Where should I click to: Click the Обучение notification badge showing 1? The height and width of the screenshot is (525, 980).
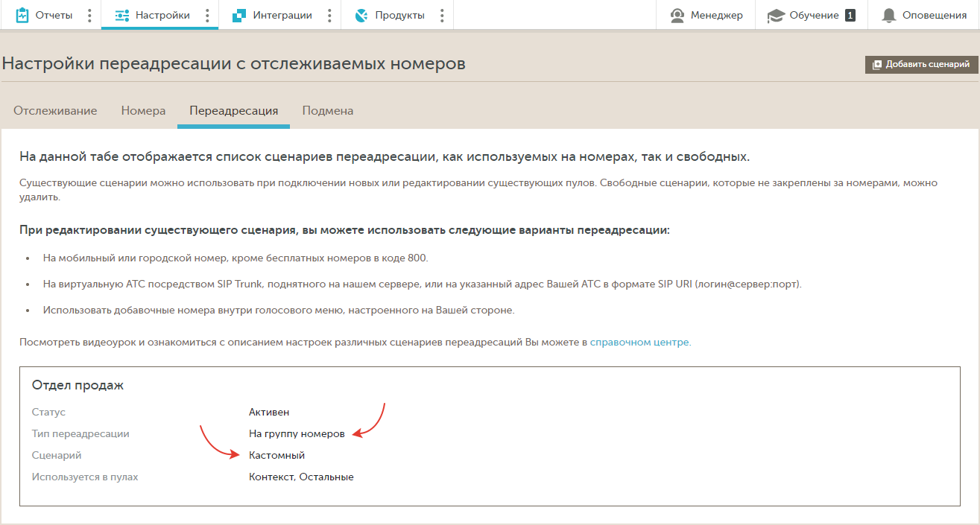(x=850, y=15)
